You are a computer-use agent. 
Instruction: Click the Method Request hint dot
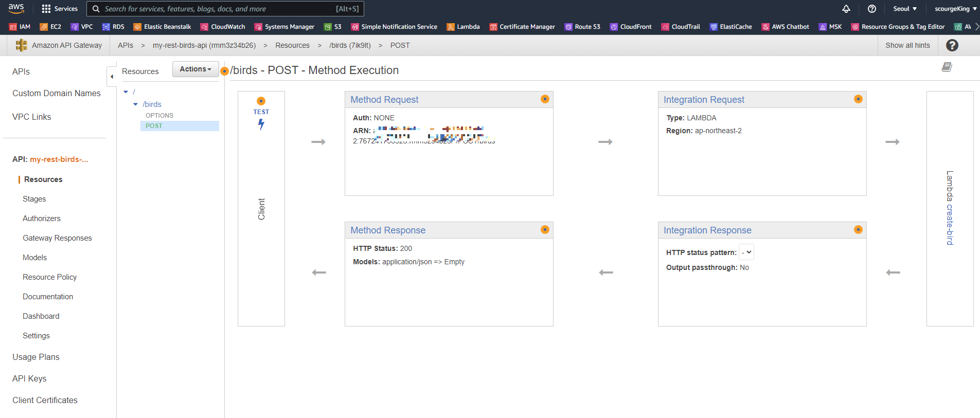(545, 99)
